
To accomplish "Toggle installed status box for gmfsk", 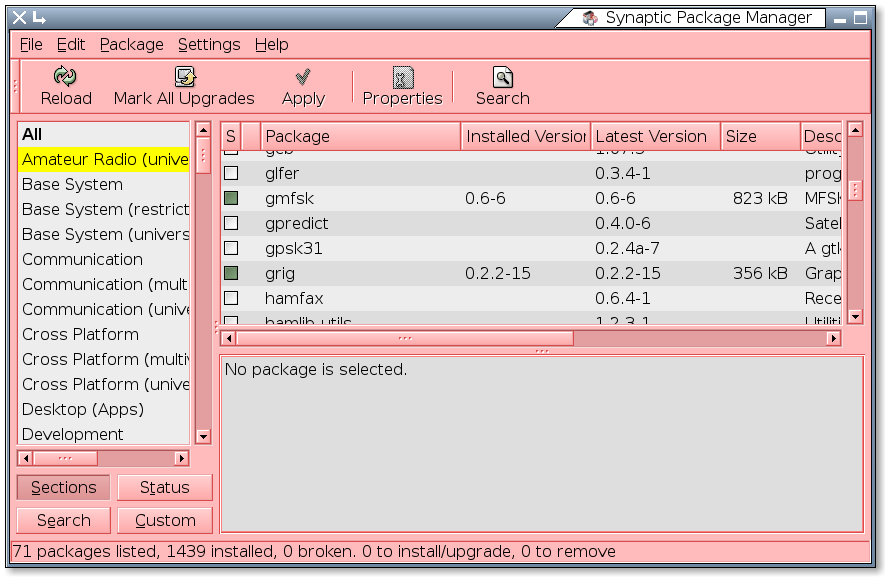I will 231,198.
